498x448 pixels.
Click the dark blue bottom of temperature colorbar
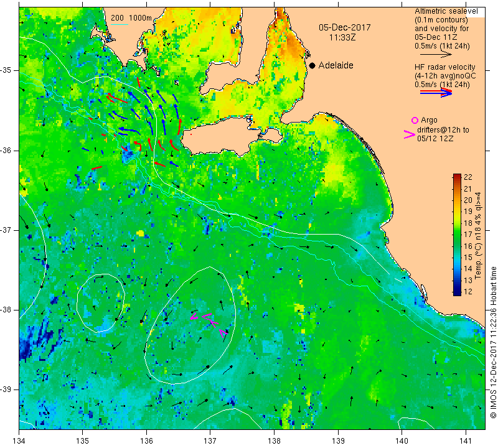[457, 292]
